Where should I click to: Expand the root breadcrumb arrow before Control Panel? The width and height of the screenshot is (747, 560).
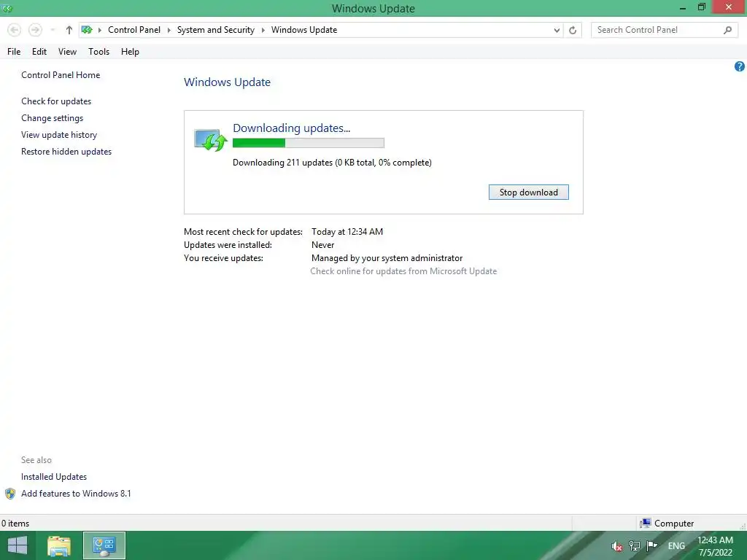tap(99, 30)
